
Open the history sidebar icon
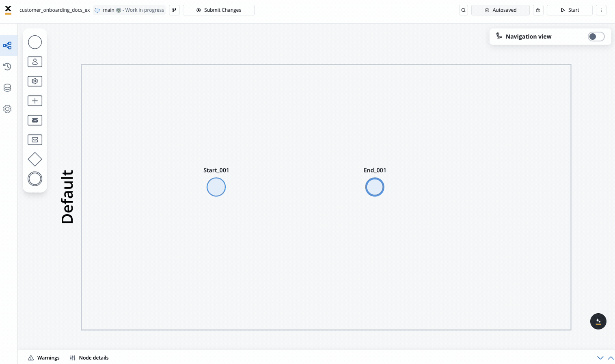7,67
